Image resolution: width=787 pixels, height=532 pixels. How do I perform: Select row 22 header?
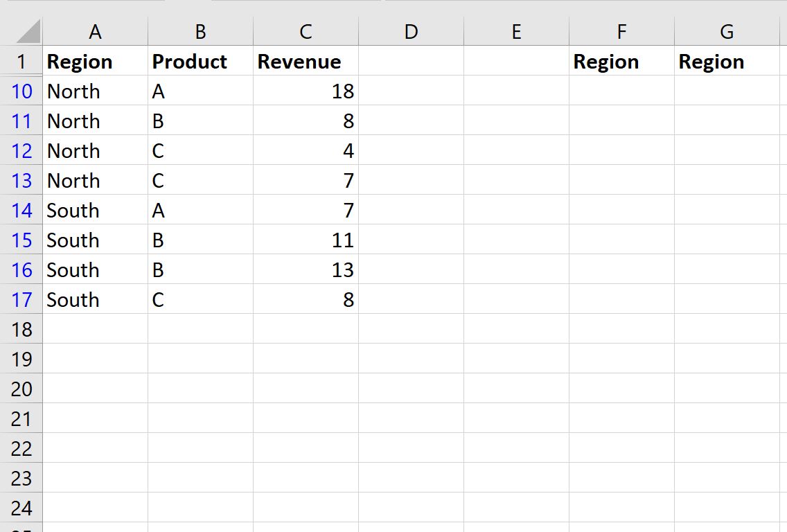21,448
